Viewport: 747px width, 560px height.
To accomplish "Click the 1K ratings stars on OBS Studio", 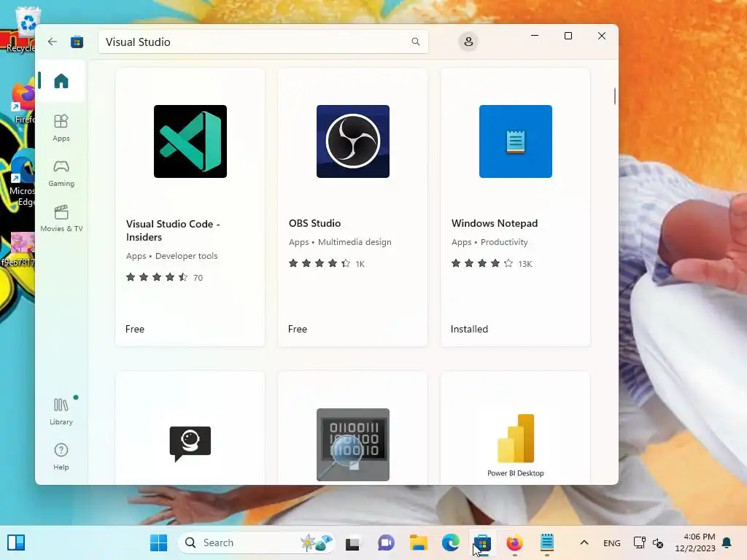I will [327, 263].
